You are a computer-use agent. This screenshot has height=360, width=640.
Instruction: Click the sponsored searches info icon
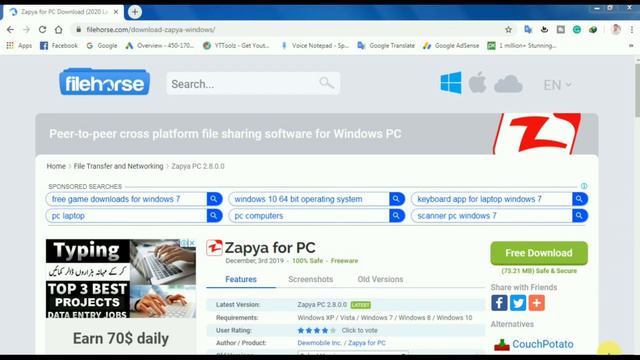tap(584, 186)
